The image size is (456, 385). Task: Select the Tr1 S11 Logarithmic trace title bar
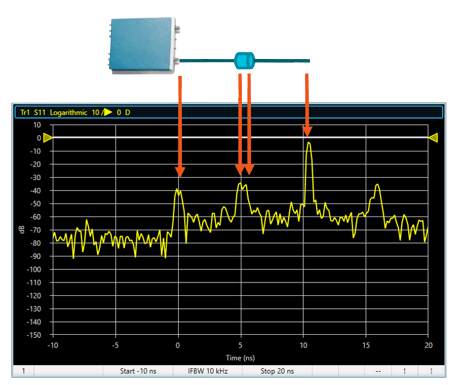click(228, 112)
